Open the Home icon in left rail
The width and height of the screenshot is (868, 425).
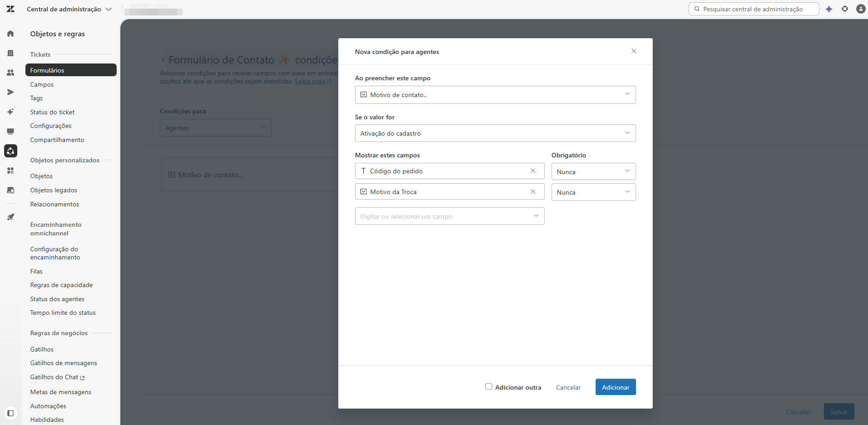tap(10, 34)
